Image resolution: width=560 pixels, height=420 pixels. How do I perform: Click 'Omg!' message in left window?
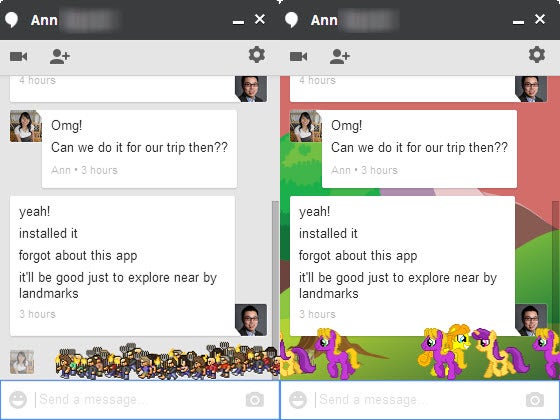[66, 125]
